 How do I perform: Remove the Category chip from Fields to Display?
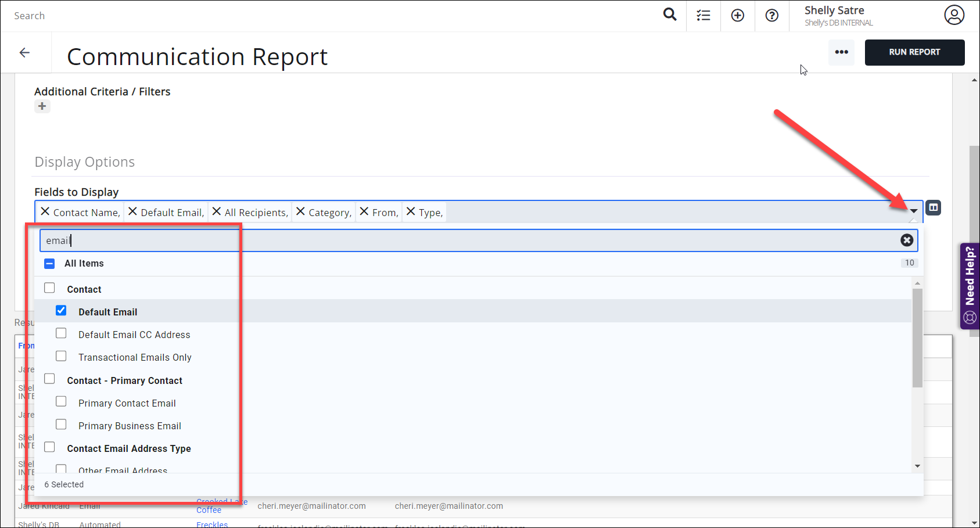(x=300, y=211)
